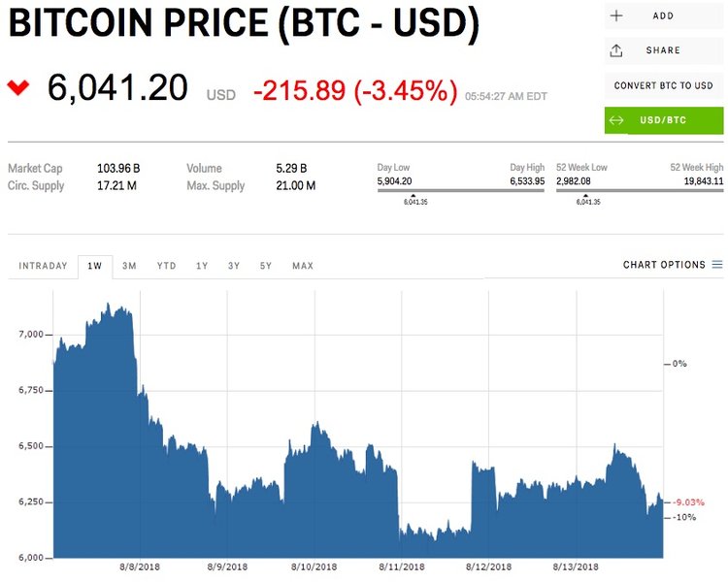The width and height of the screenshot is (728, 582).
Task: Click the share upload icon
Action: click(616, 50)
